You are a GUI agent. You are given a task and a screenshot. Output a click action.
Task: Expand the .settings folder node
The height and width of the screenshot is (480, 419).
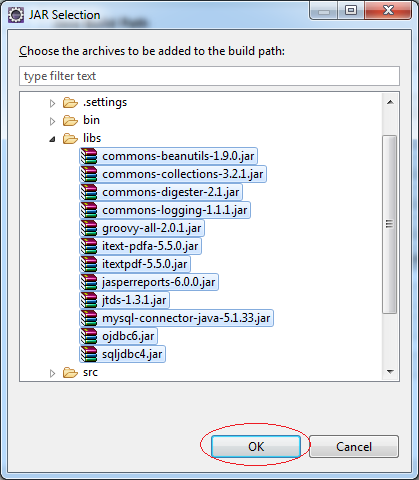point(52,103)
